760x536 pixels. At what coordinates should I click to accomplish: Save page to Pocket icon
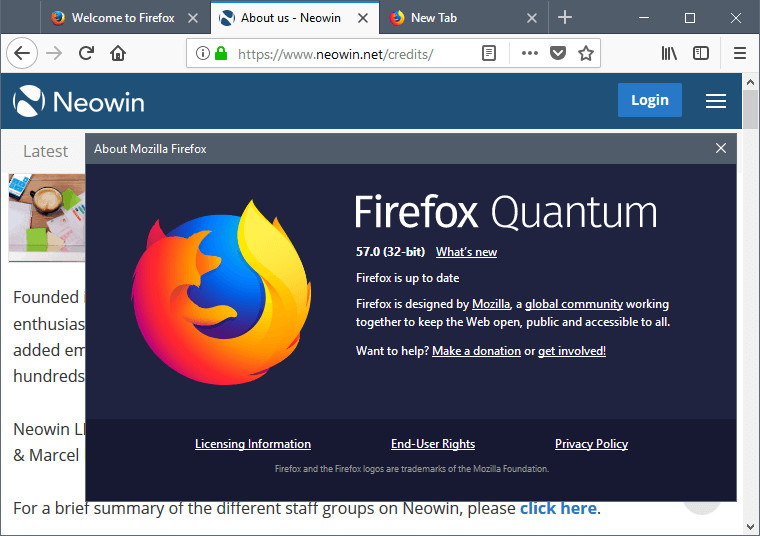tap(558, 53)
